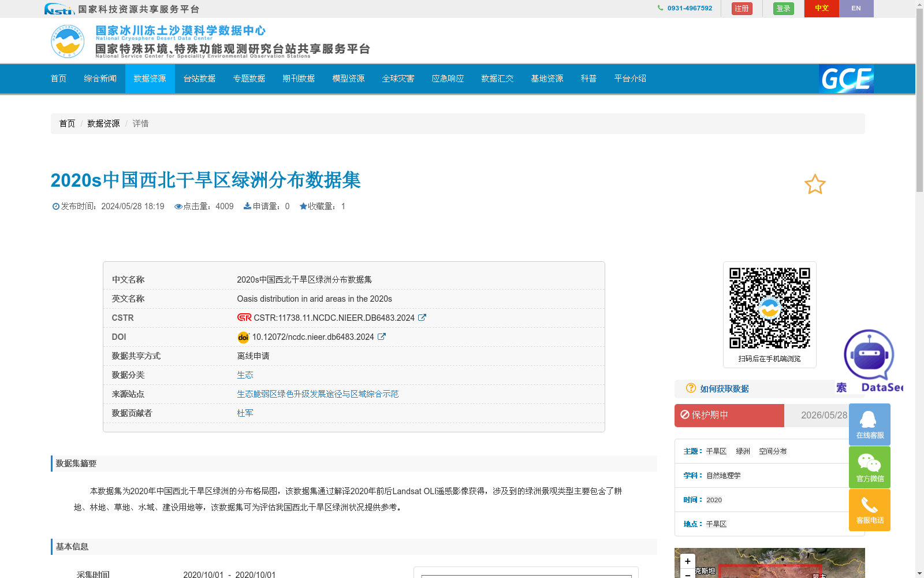Click the yellow doi badge icon
The height and width of the screenshot is (578, 924).
coord(243,337)
